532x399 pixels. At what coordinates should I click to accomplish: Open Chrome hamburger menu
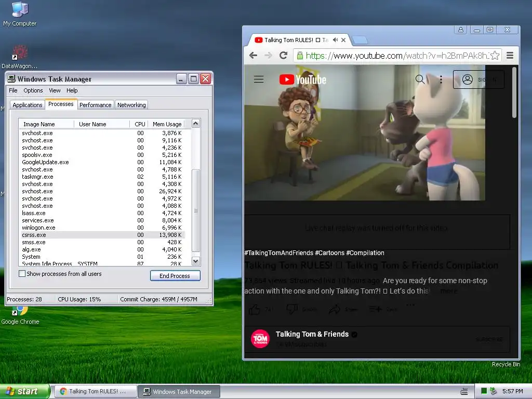510,55
